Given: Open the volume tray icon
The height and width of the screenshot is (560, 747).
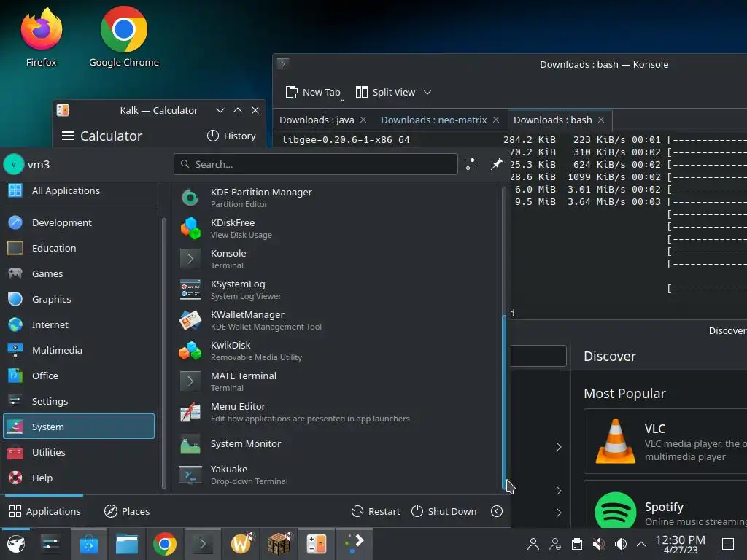Looking at the screenshot, I should [620, 544].
